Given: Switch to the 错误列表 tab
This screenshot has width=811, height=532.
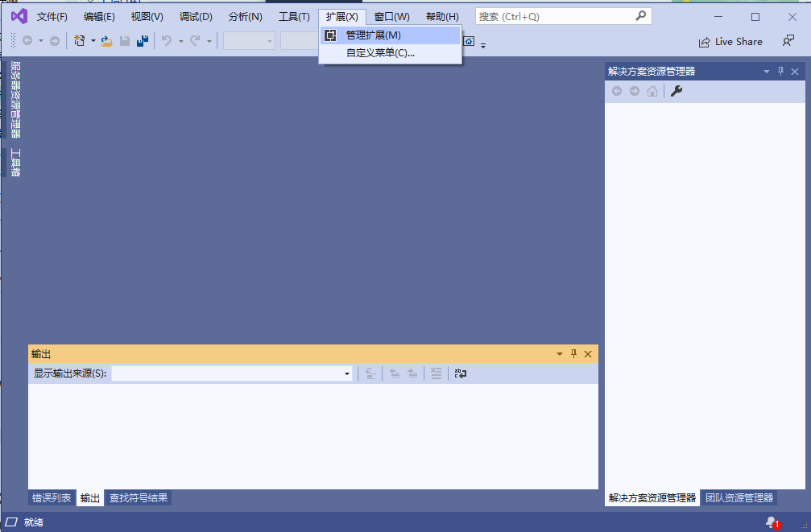Looking at the screenshot, I should coord(52,498).
